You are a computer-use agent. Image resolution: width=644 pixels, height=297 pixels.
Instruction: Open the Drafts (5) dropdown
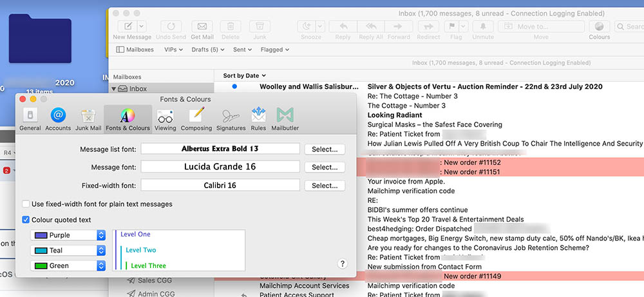click(x=208, y=50)
